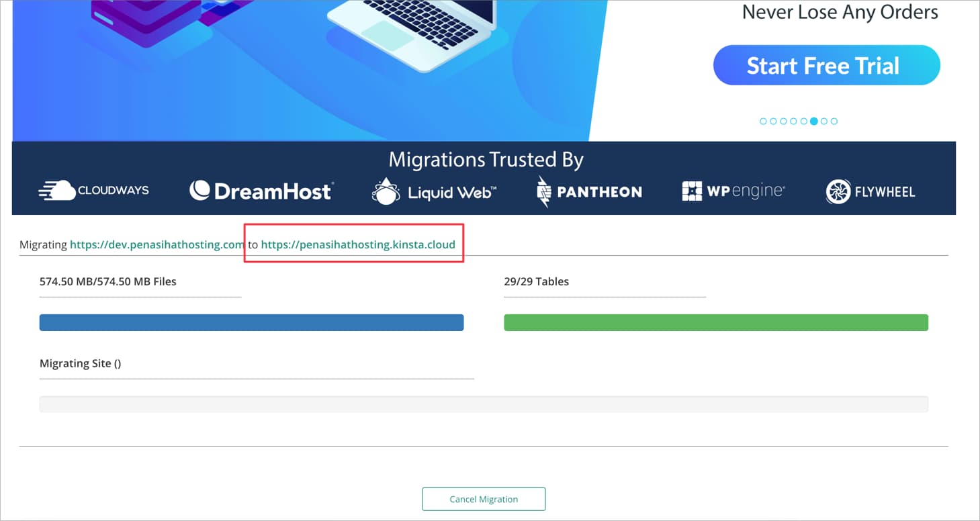Viewport: 980px width, 521px height.
Task: Select the last carousel dot
Action: point(834,121)
